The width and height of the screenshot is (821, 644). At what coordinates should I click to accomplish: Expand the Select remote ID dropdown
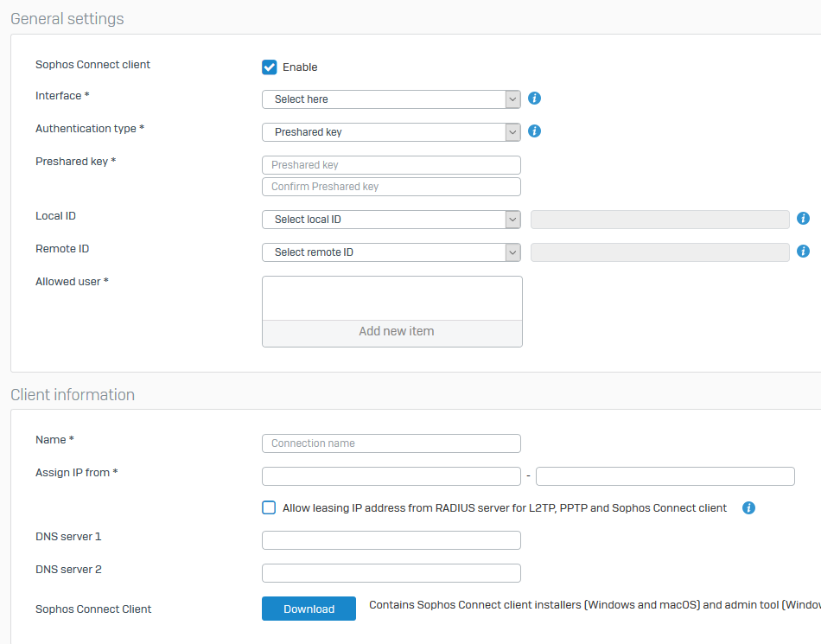click(x=391, y=252)
